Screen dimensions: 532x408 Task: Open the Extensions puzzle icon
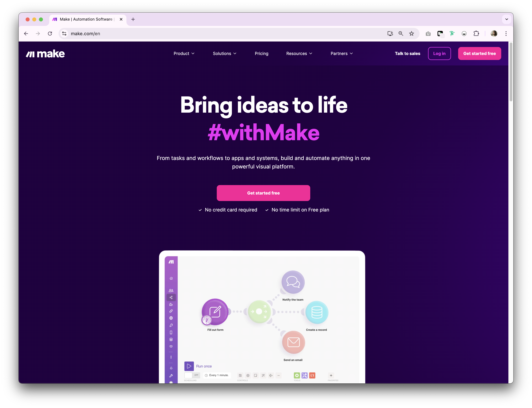[x=476, y=34]
